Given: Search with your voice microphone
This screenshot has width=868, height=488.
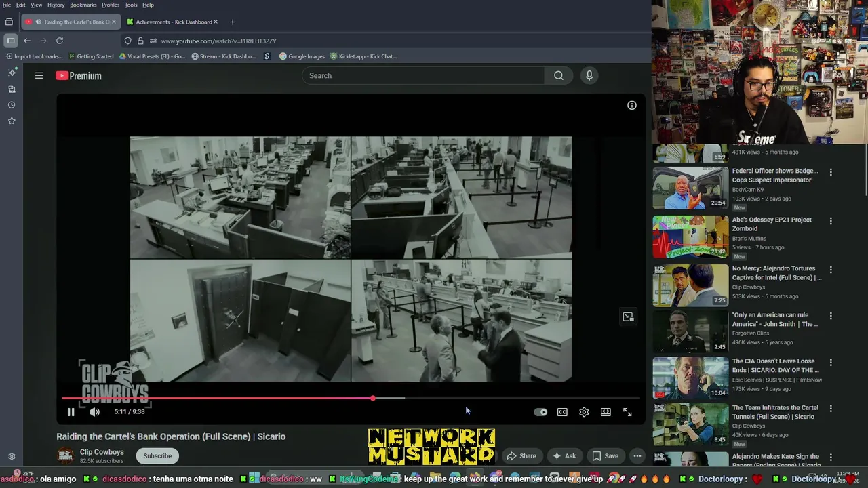Looking at the screenshot, I should [589, 75].
